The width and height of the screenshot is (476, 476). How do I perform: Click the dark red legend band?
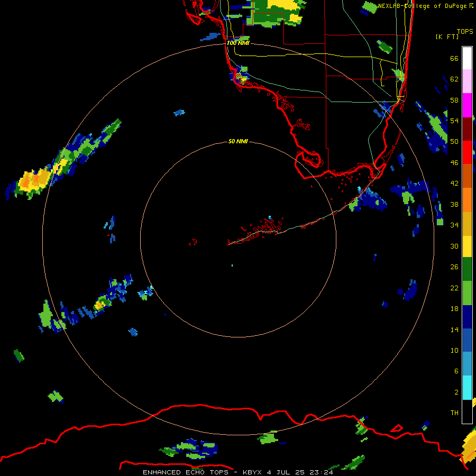[x=467, y=129]
